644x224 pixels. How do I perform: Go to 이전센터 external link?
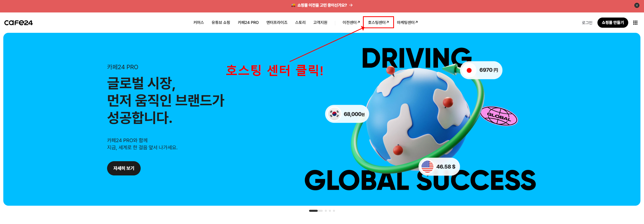pos(351,22)
